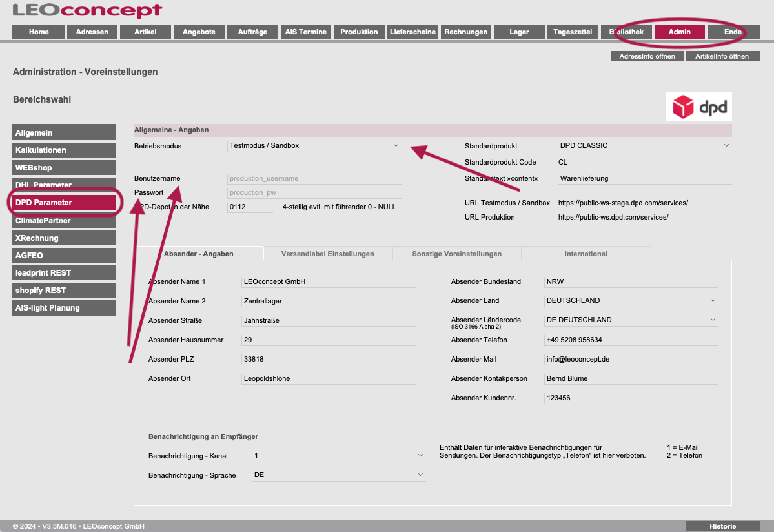This screenshot has width=774, height=532.
Task: Switch to the Absender - Angaben tab
Action: click(x=199, y=254)
